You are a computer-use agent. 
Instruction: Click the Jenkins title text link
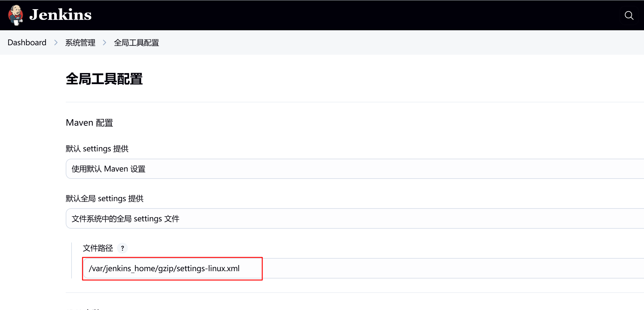click(x=61, y=15)
